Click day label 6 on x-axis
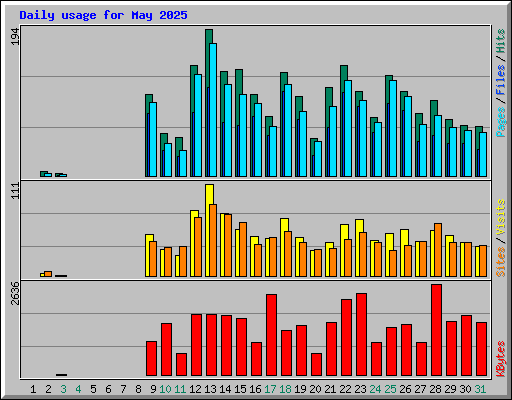The width and height of the screenshot is (512, 400). click(x=108, y=389)
